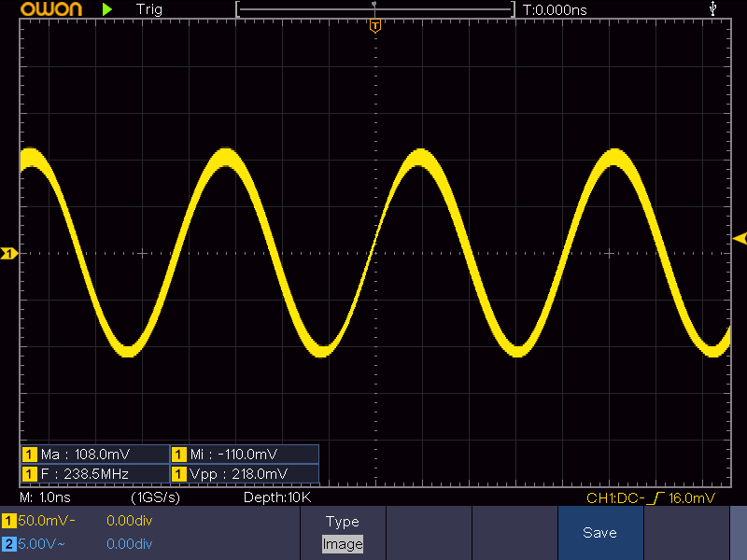Click the green run status arrow

point(107,9)
